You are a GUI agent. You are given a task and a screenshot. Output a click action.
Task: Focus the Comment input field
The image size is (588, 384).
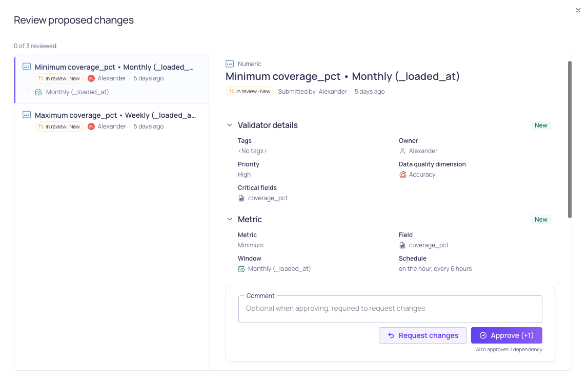point(390,309)
